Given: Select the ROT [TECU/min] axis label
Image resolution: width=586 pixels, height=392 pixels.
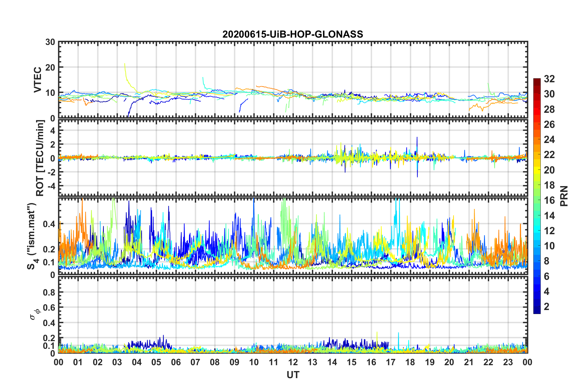Looking at the screenshot, I should pyautogui.click(x=40, y=158).
